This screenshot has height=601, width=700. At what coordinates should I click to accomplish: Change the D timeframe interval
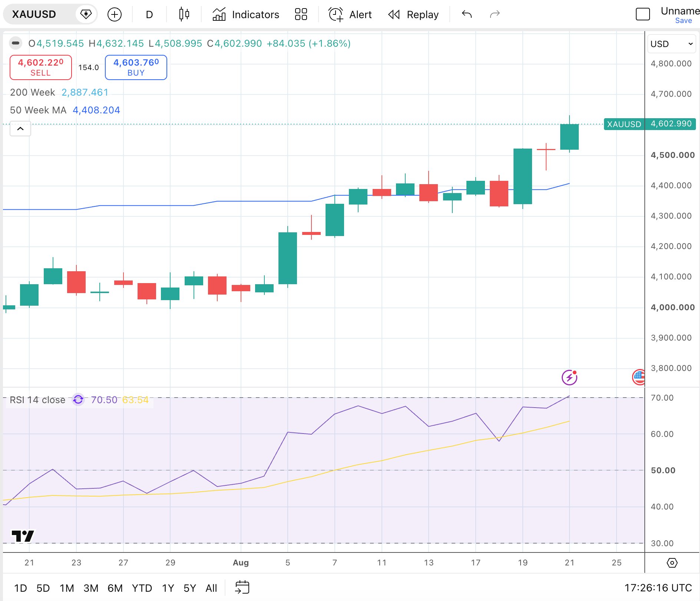point(149,14)
